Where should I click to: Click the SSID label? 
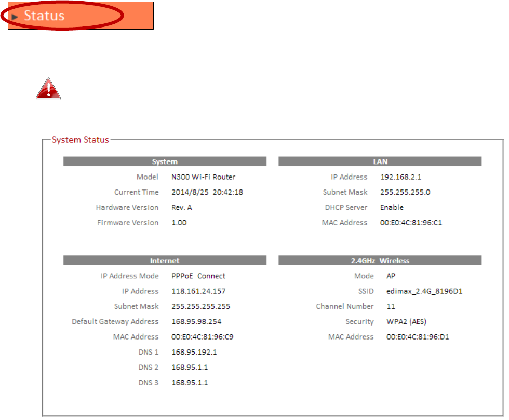point(366,291)
